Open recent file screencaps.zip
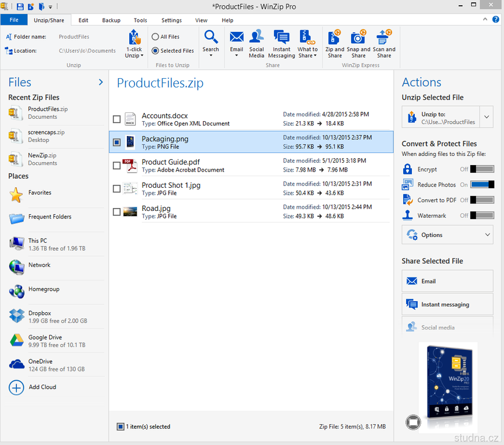Viewport: 504px width, 445px height. 57,136
